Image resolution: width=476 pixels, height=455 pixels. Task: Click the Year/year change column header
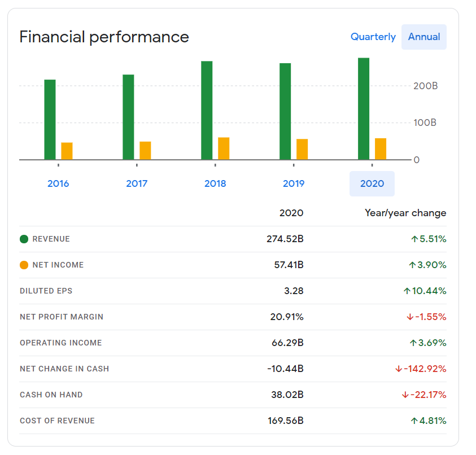[x=405, y=213]
